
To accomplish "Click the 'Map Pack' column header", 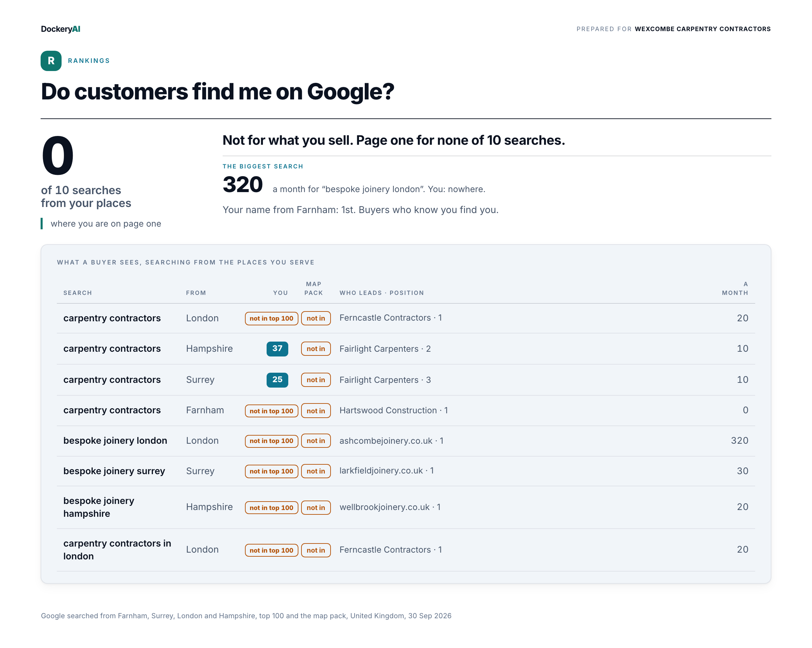I will pos(313,288).
